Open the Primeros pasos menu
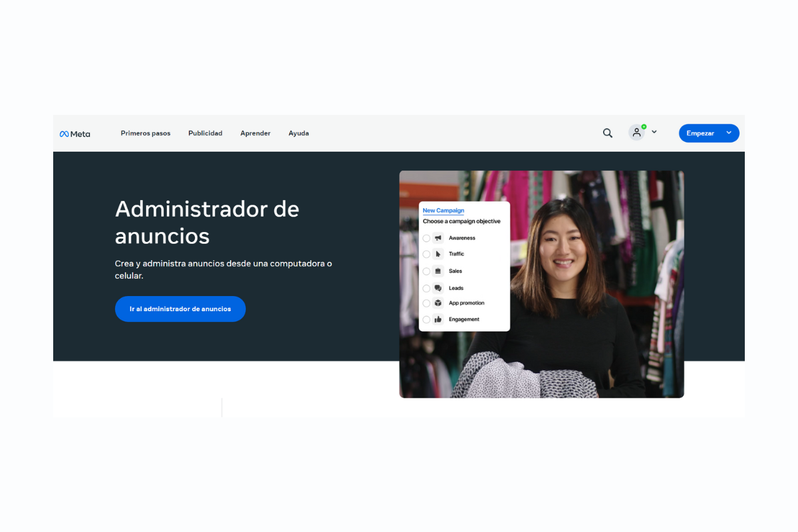Screen dimensions: 798x532 [146, 133]
